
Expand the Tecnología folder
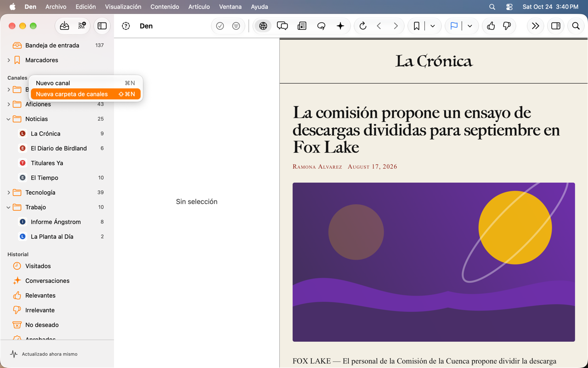[9, 193]
